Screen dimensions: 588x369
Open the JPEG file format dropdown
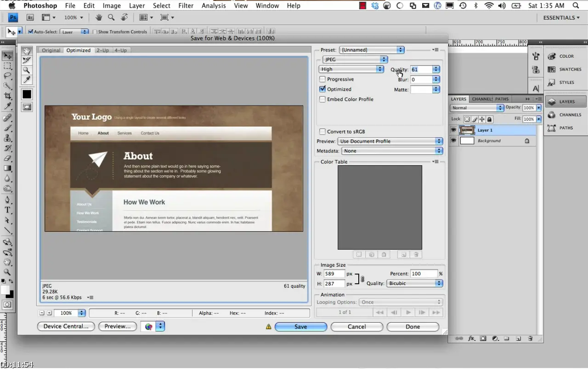[355, 60]
